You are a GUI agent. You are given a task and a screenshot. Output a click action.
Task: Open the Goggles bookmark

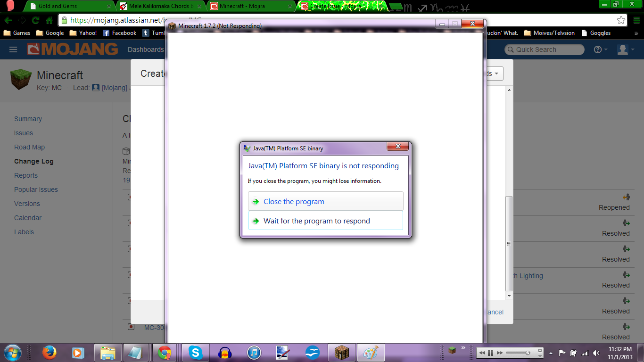coord(596,33)
